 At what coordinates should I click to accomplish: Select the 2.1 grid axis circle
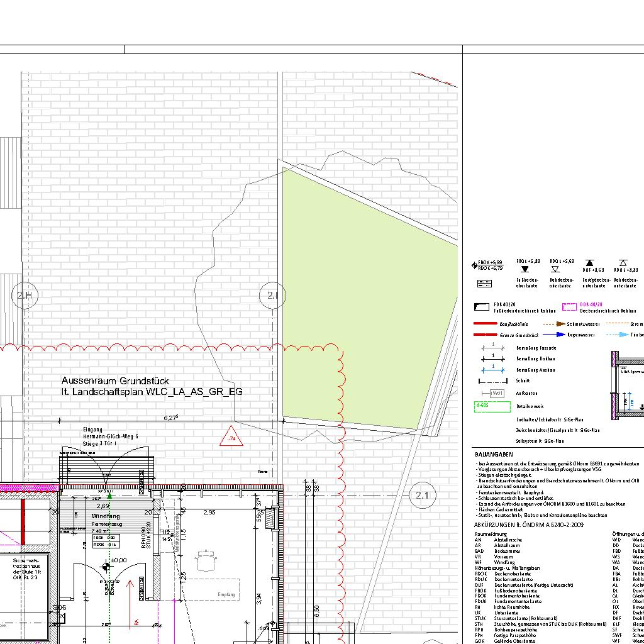(x=421, y=496)
